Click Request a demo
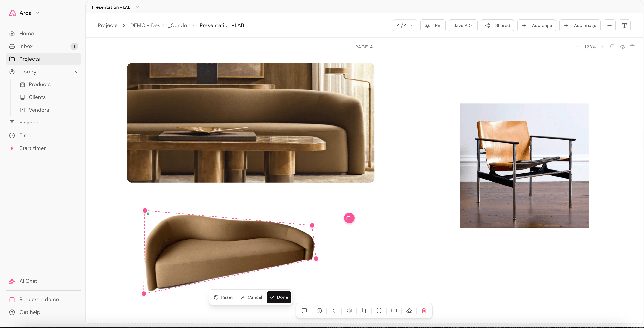The width and height of the screenshot is (644, 328). pos(43,300)
